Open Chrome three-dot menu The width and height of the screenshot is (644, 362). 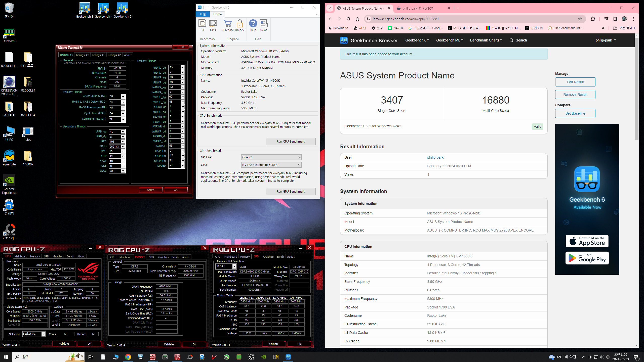(x=633, y=19)
